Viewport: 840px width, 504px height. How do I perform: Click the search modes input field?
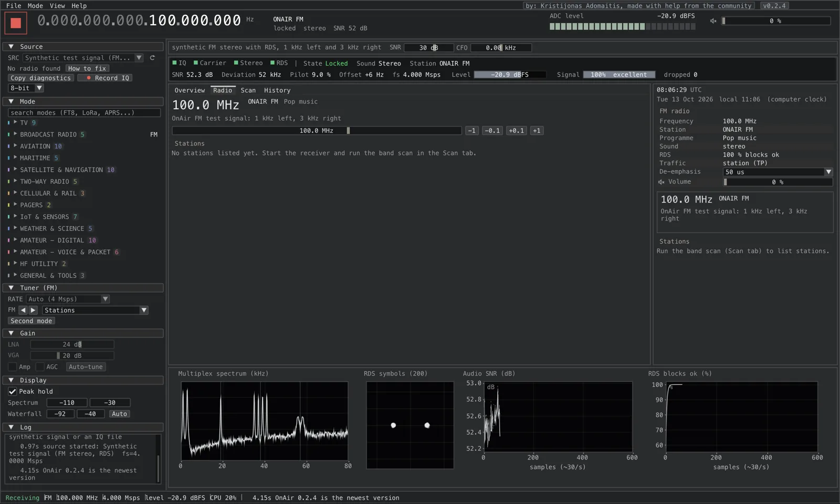pyautogui.click(x=84, y=113)
